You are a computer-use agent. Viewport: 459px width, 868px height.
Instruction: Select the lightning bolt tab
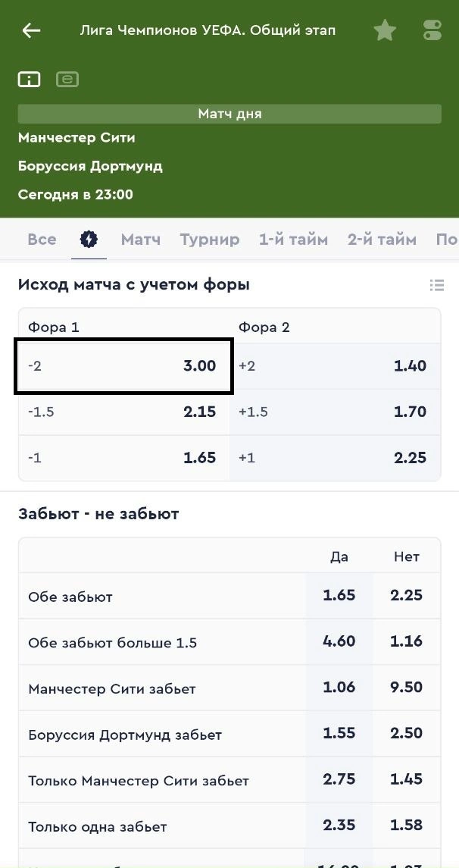pos(89,240)
